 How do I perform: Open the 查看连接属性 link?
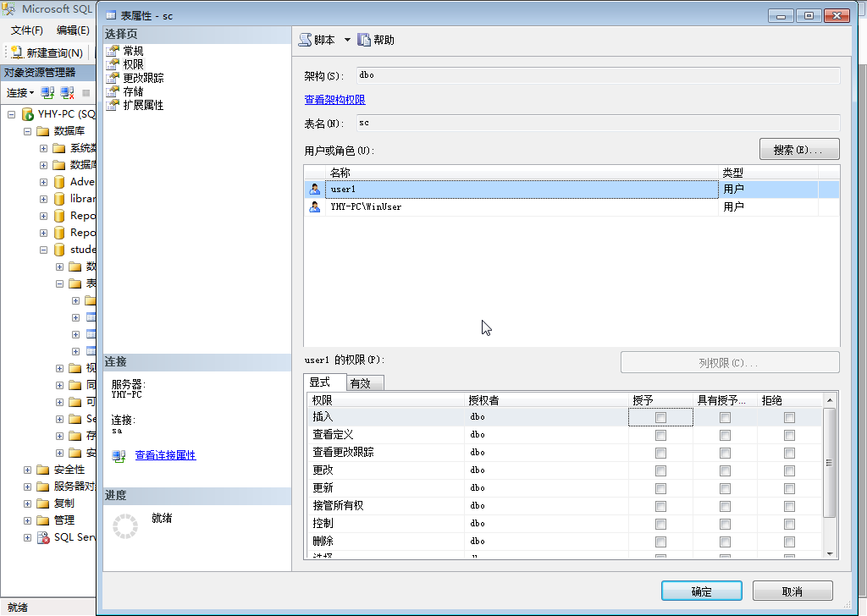[165, 455]
